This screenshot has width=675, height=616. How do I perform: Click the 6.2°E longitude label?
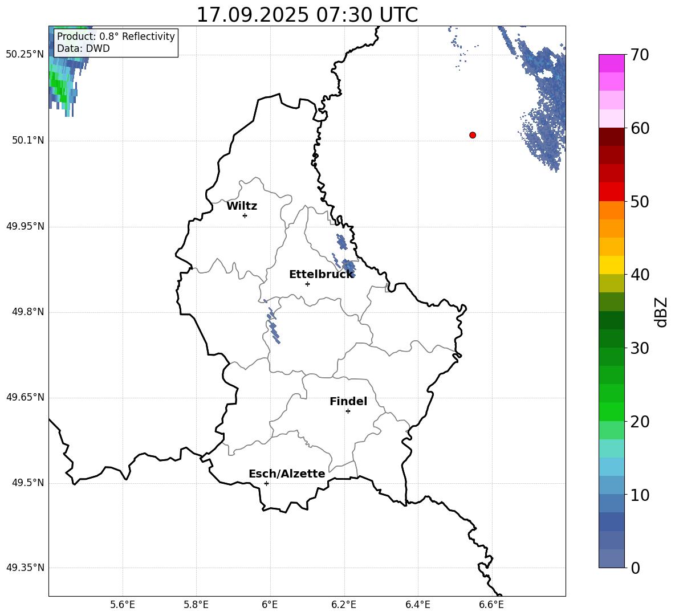344,605
